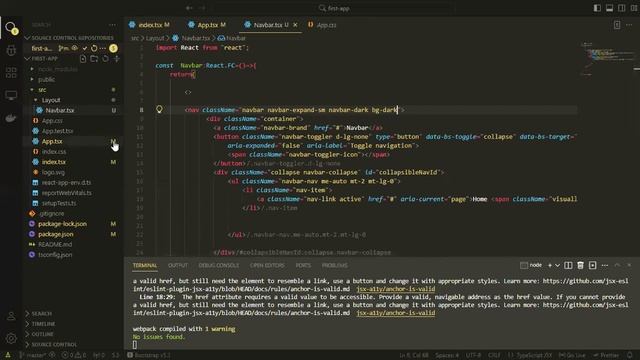The image size is (640, 360).
Task: Click the master branch in status bar
Action: pyautogui.click(x=32, y=355)
